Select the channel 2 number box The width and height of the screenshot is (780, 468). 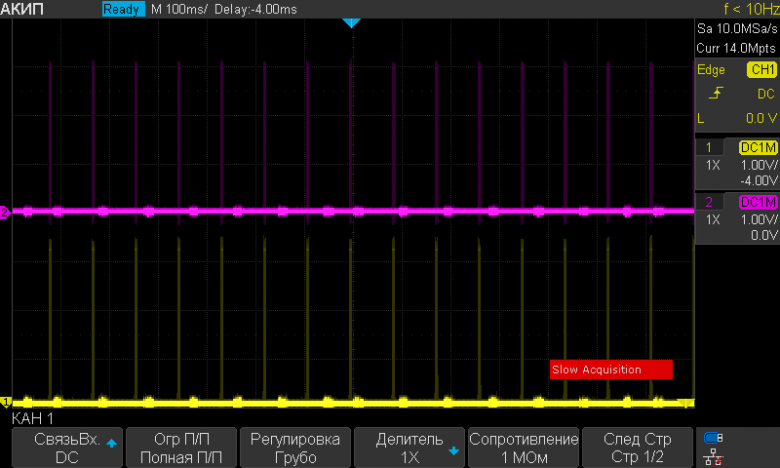tap(709, 202)
